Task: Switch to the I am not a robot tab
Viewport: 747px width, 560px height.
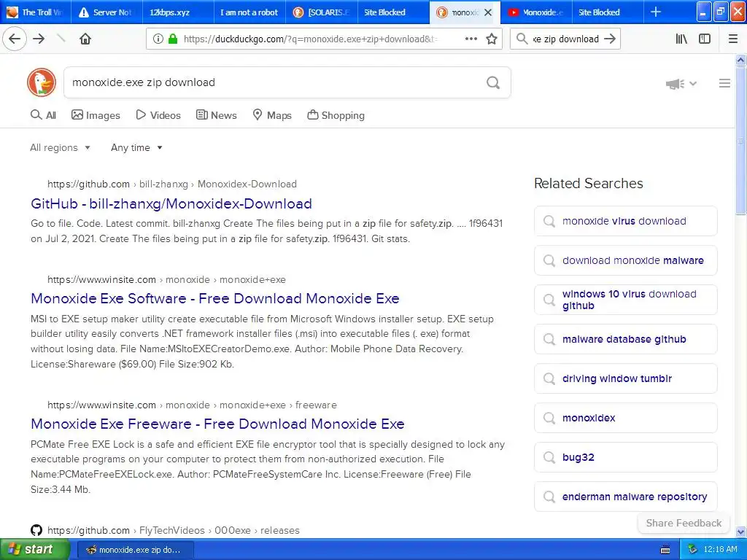Action: pyautogui.click(x=249, y=12)
